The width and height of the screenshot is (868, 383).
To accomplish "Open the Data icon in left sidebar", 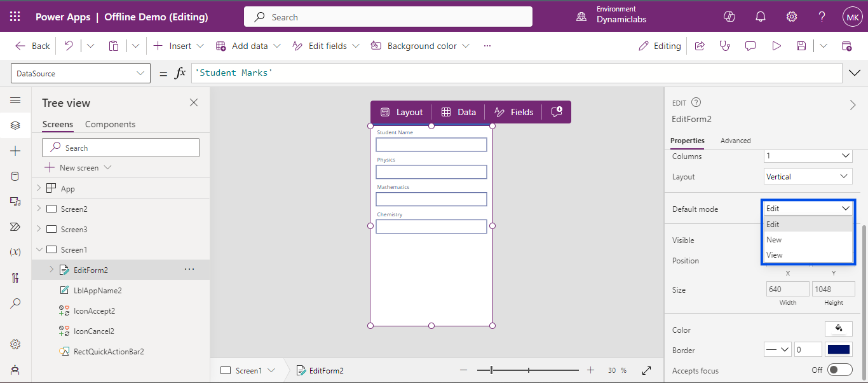I will (15, 176).
